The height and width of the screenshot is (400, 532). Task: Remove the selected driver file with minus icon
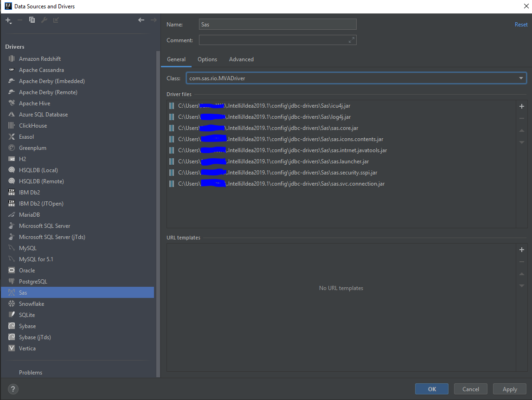pos(521,118)
